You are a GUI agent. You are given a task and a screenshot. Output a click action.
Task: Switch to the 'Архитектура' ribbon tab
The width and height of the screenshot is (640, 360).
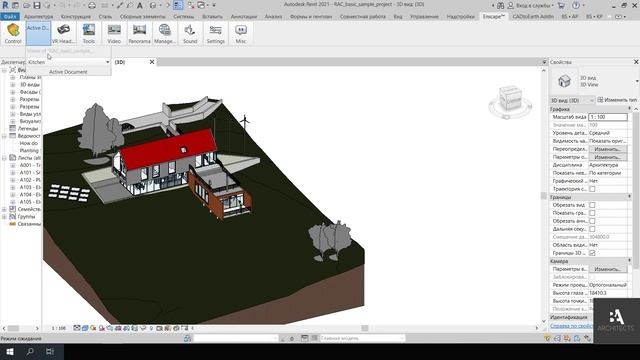pos(39,16)
